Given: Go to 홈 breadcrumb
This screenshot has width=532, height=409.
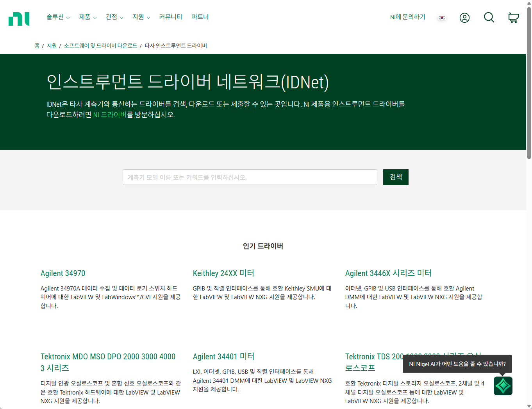Looking at the screenshot, I should 37,46.
